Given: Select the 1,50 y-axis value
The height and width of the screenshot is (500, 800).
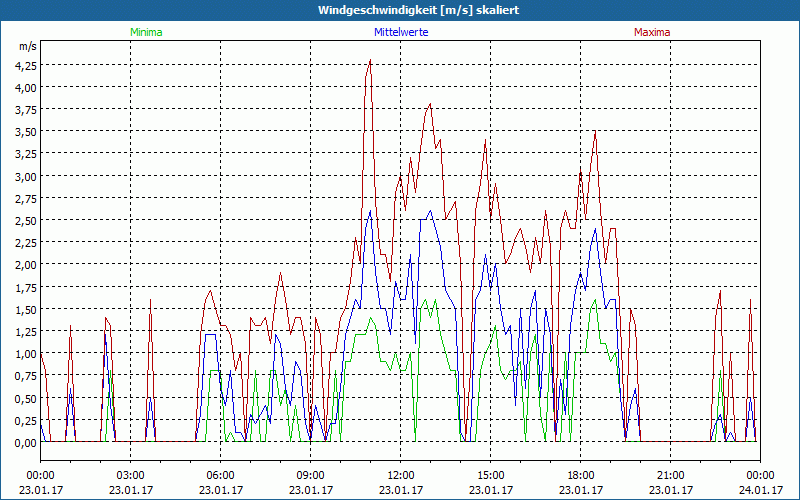Looking at the screenshot, I should click(x=26, y=309).
